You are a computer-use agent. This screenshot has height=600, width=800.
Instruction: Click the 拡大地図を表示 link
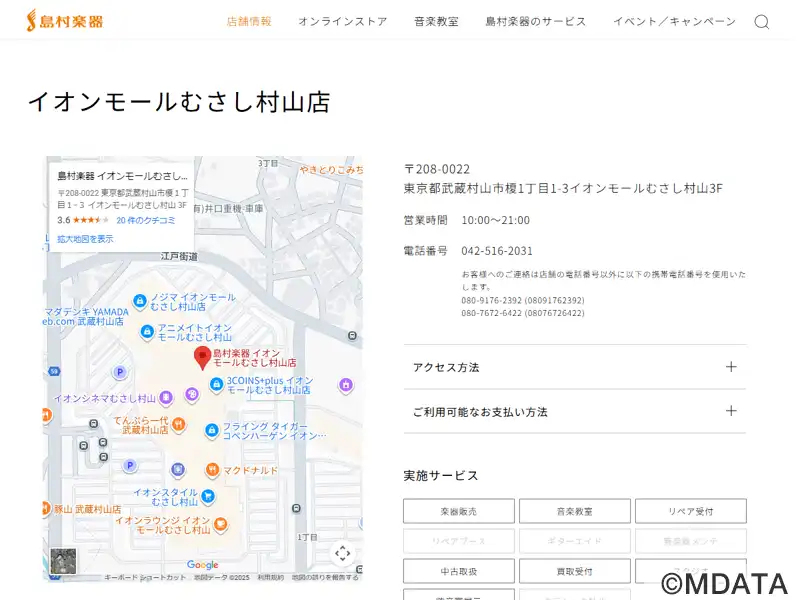[x=85, y=239]
